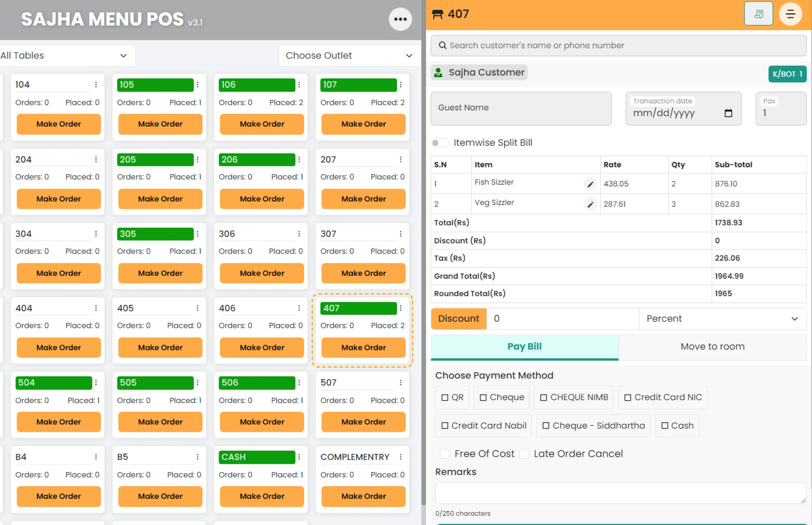
Task: Click the Pax number field
Action: 781,108
